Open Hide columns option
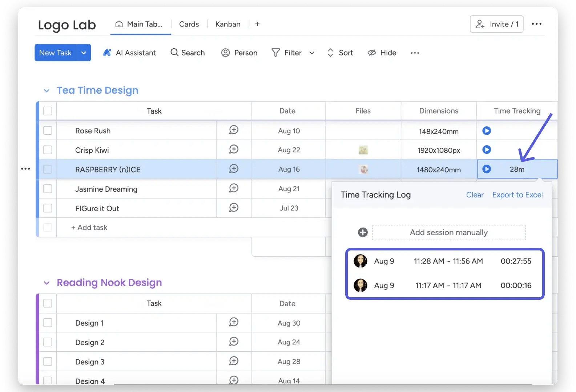This screenshot has height=392, width=576. tap(382, 53)
